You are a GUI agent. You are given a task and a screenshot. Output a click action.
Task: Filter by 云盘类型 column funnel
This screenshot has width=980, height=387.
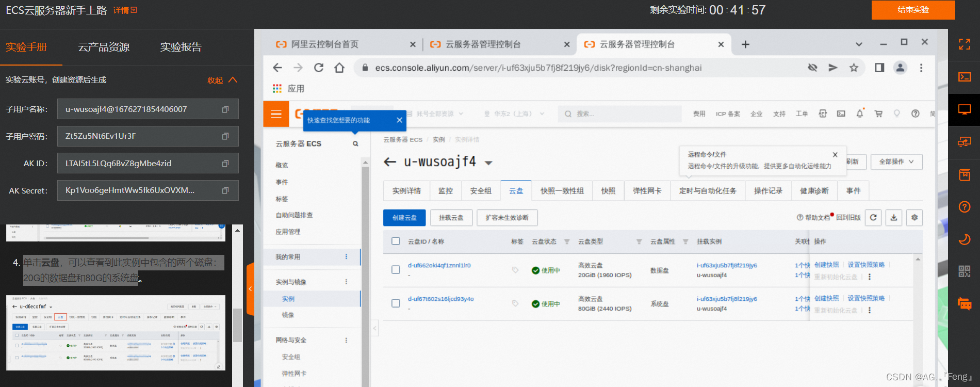tap(639, 241)
